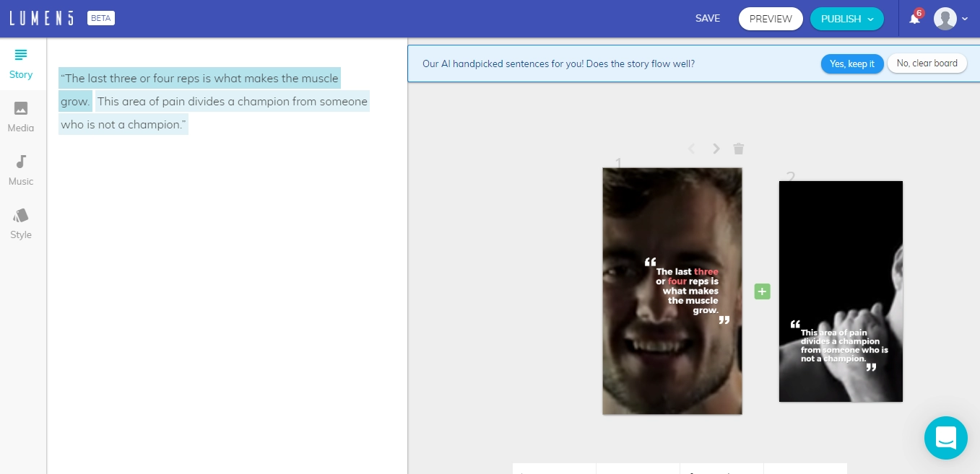Add a slide with the green plus button

[x=762, y=291]
